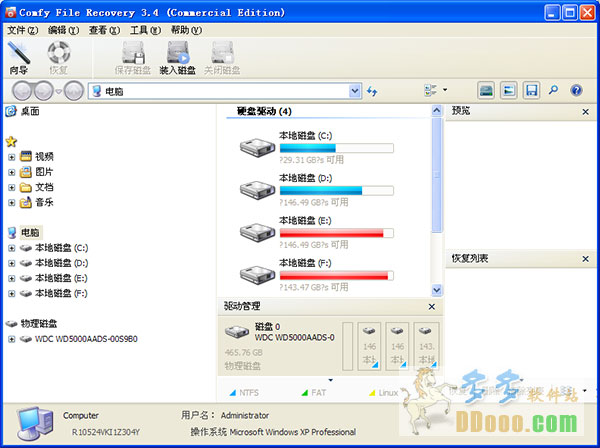Toggle the preview panel toolbar icon
Image resolution: width=600 pixels, height=448 pixels.
click(x=509, y=91)
